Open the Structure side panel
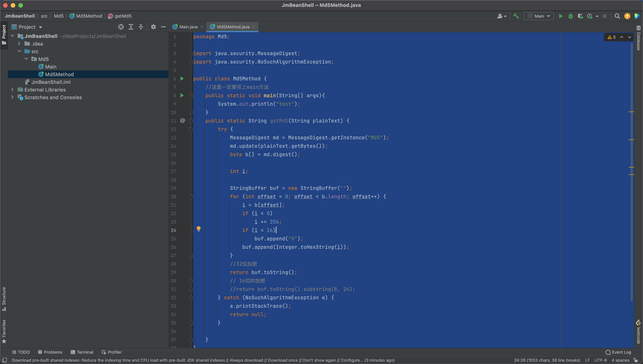 pyautogui.click(x=4, y=299)
